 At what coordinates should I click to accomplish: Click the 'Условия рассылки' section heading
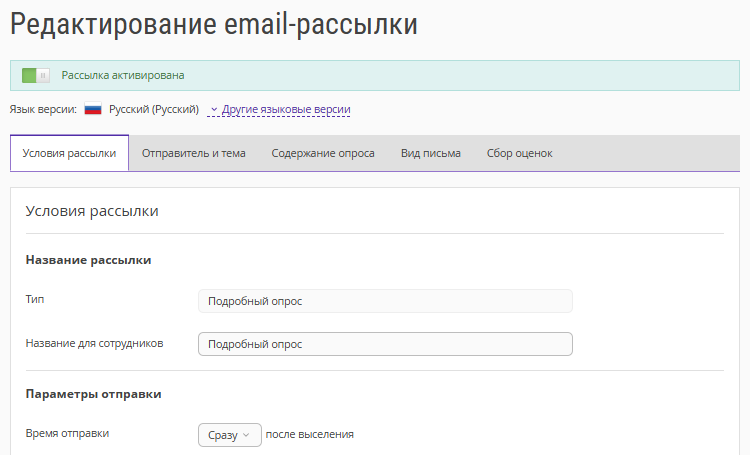(x=92, y=211)
